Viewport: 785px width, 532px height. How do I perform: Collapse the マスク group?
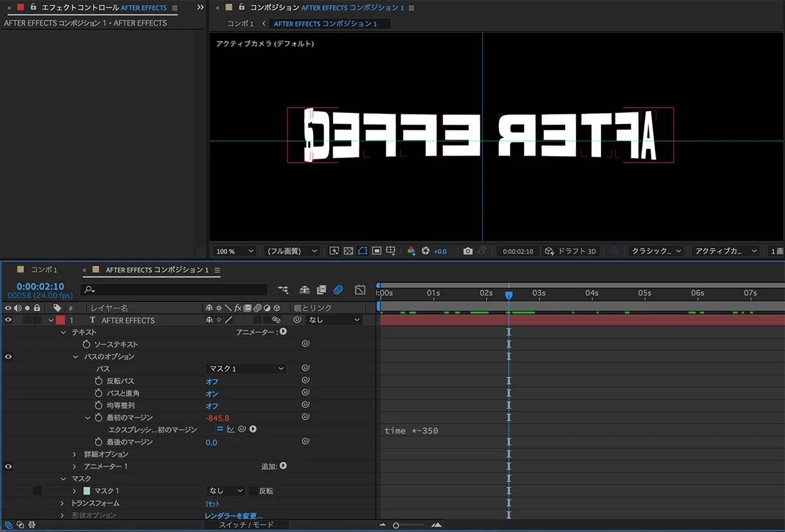click(x=63, y=479)
